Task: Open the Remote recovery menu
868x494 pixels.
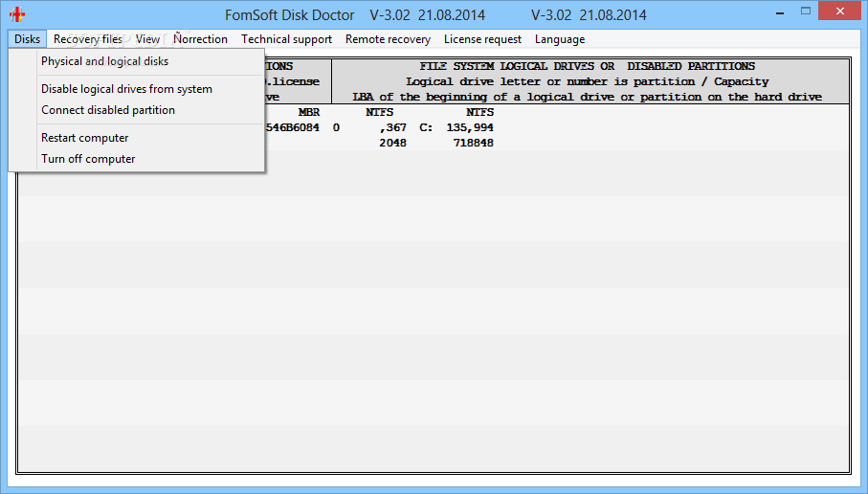Action: [388, 39]
